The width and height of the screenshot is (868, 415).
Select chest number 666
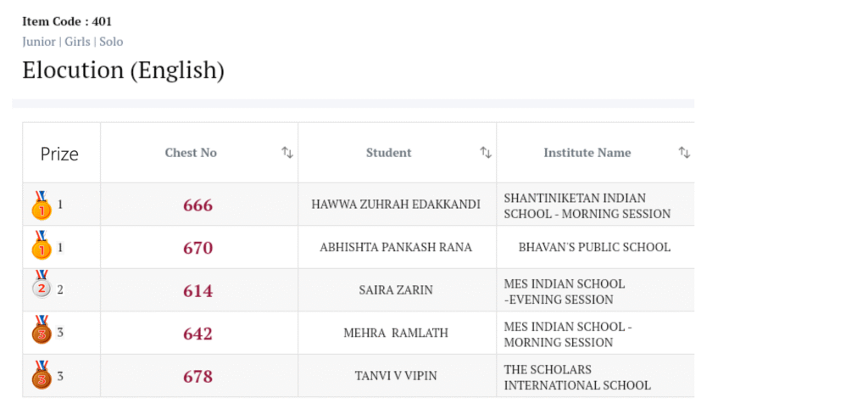tap(198, 205)
